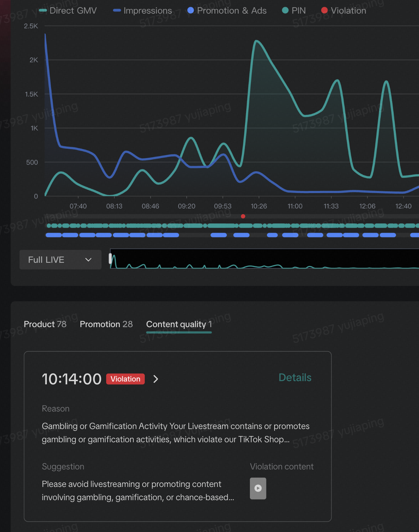
Task: Toggle Promotion & Ads legend item
Action: [227, 11]
